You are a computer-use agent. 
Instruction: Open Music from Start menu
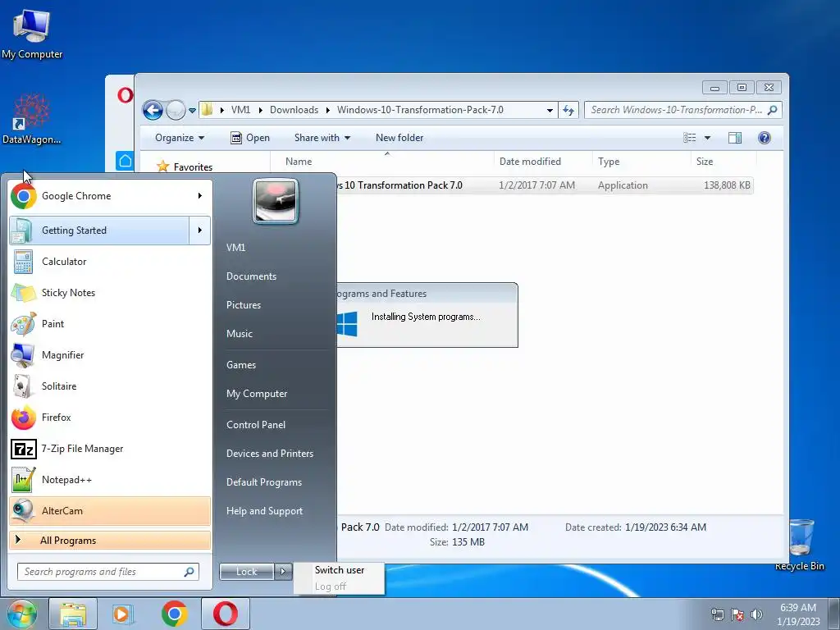(239, 334)
